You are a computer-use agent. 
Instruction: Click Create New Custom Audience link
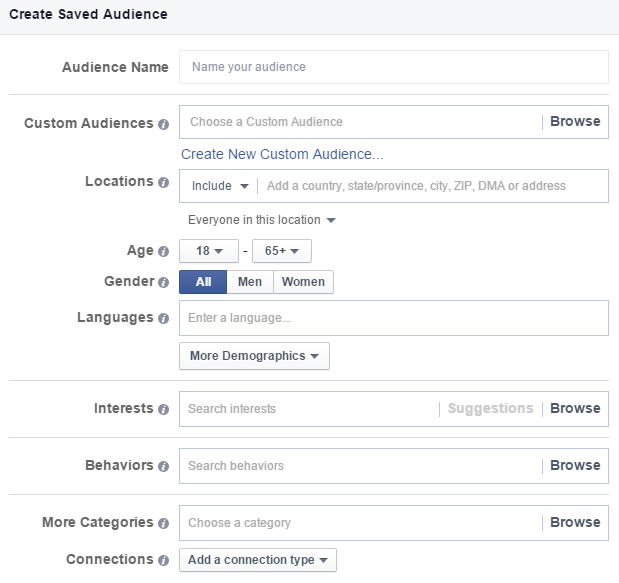(282, 154)
